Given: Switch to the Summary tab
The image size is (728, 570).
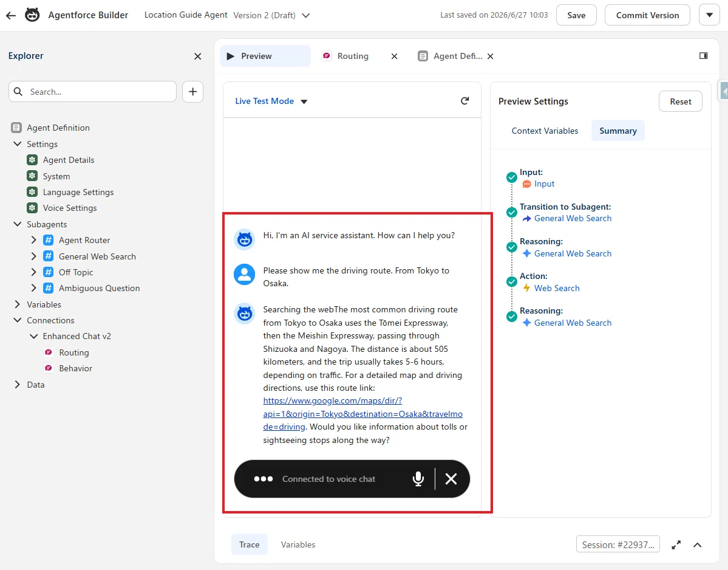Looking at the screenshot, I should click(x=618, y=131).
